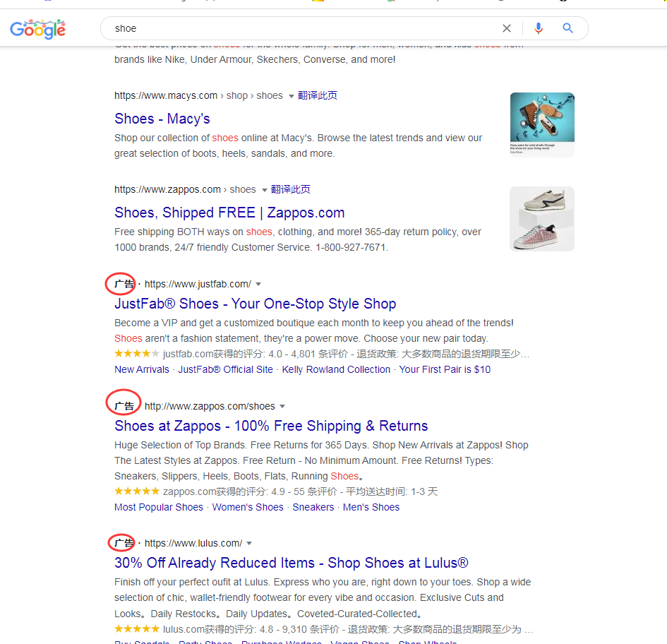The height and width of the screenshot is (644, 667).
Task: Click the 广告 label of the JustFab ad
Action: click(x=124, y=284)
